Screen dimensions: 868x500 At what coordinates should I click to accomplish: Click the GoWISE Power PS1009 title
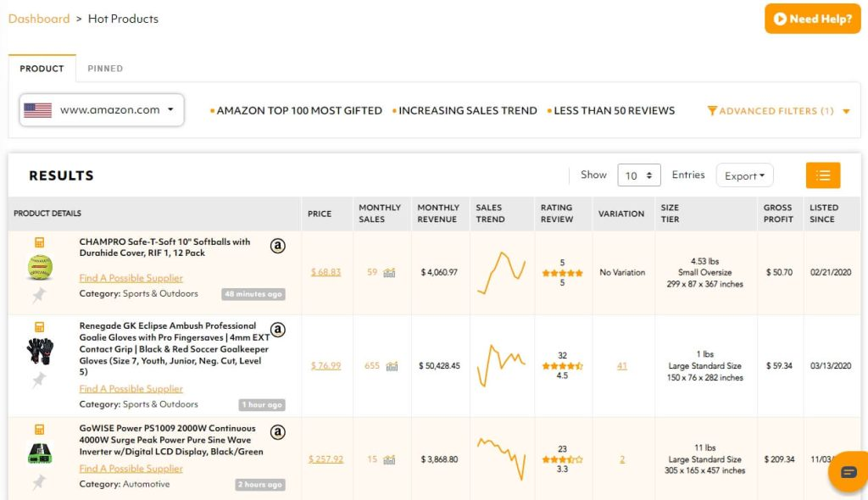pos(171,440)
